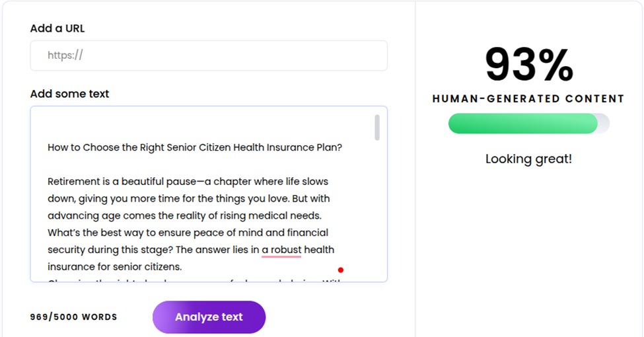
Task: Click the unfilled grey end of the progress bar
Action: click(603, 124)
